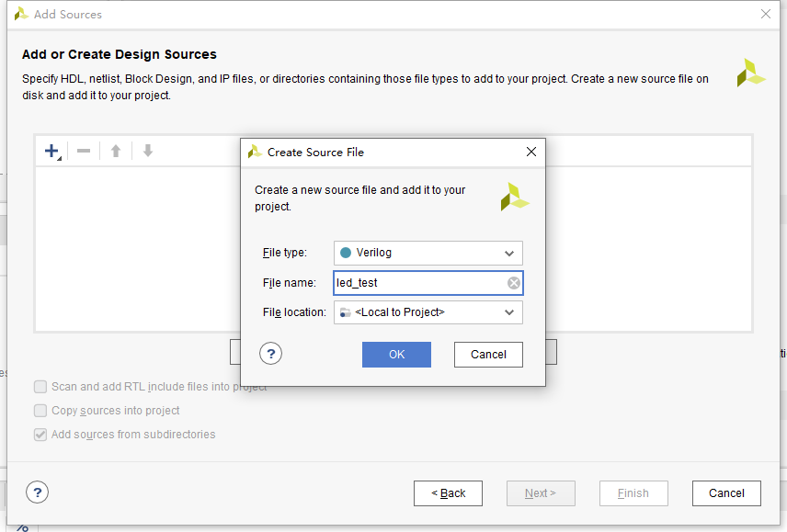Cancel the Create Source File dialog
Screen dimensions: 787x532
488,355
